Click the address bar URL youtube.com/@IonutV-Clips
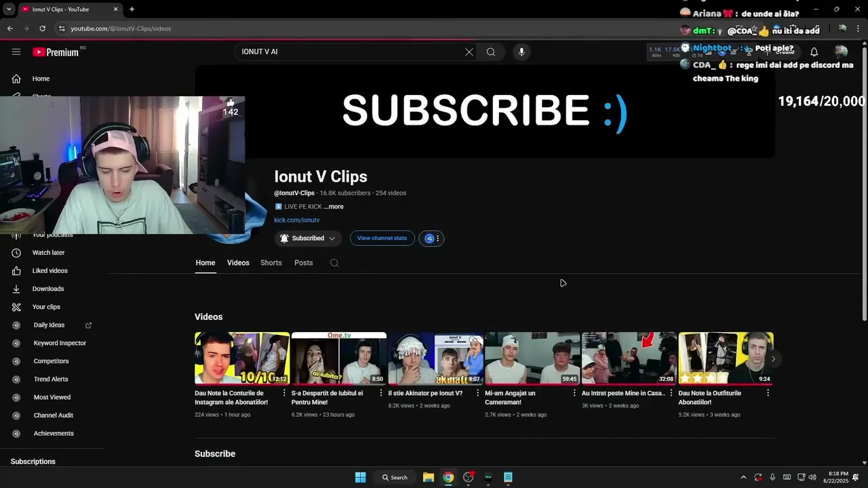Viewport: 868px width, 488px height. [121, 28]
